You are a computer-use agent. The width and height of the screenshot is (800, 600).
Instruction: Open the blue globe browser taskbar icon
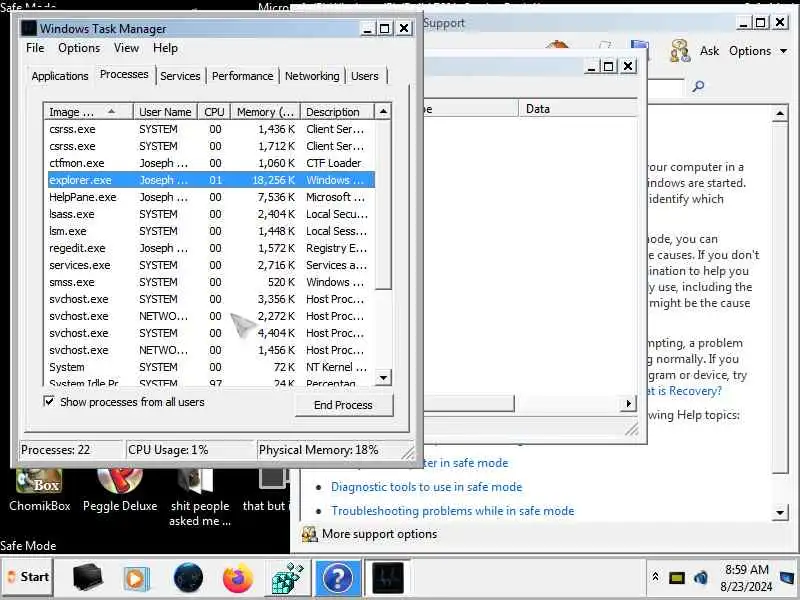tap(188, 578)
